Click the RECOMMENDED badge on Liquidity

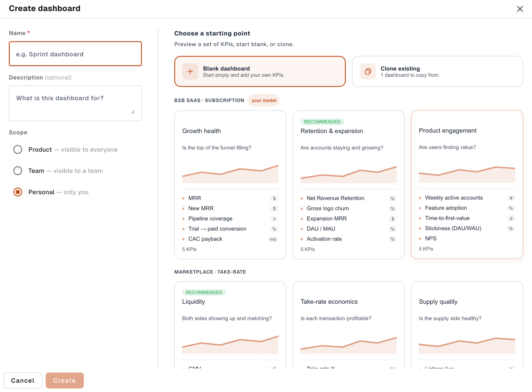[204, 292]
